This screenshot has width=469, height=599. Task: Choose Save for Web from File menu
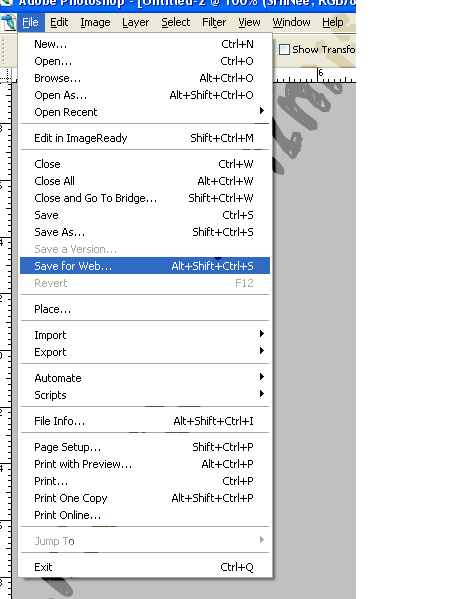click(x=145, y=266)
